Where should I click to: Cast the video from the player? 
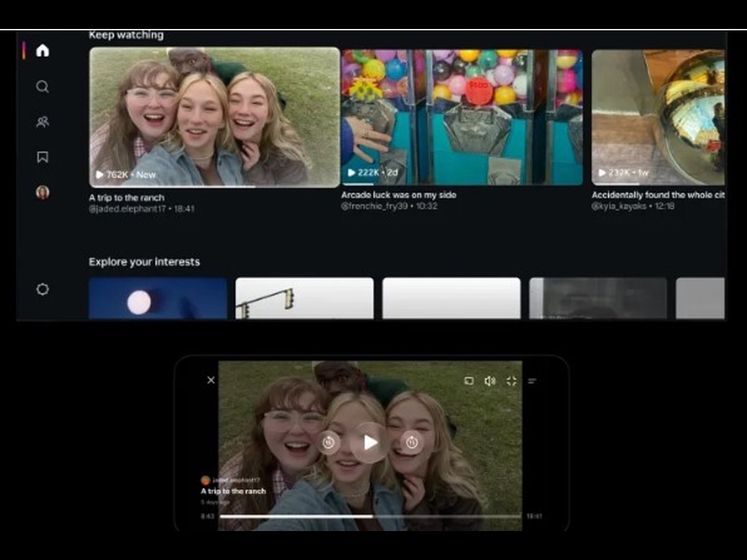pyautogui.click(x=469, y=381)
